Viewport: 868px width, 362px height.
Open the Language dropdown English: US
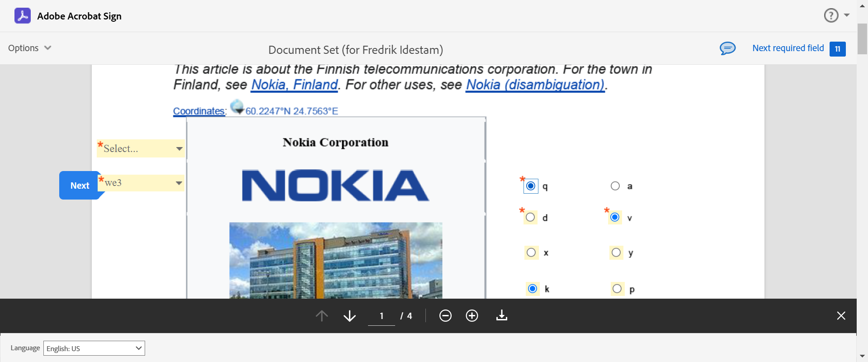coord(94,348)
